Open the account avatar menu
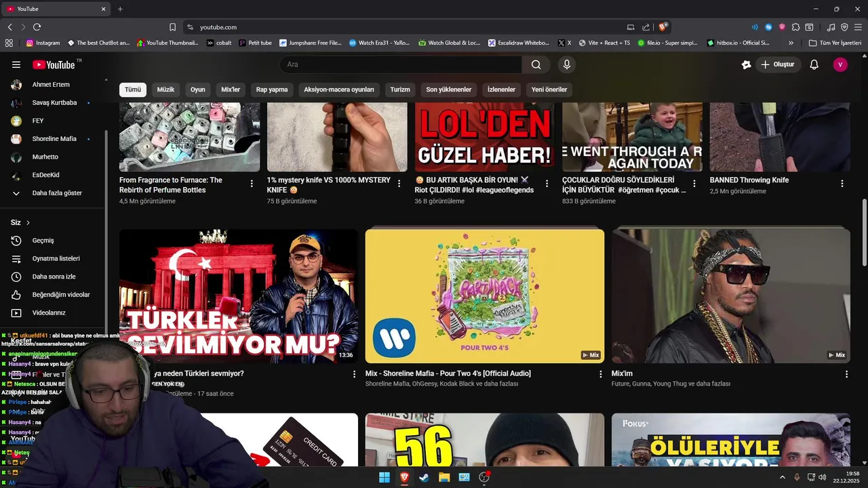Screen dimensions: 868x488 pos(840,64)
